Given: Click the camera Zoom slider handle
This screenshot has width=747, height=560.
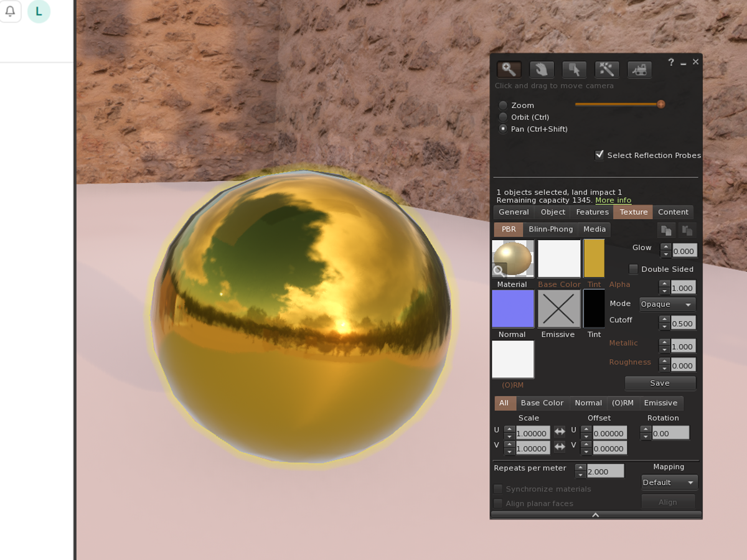Looking at the screenshot, I should tap(661, 105).
